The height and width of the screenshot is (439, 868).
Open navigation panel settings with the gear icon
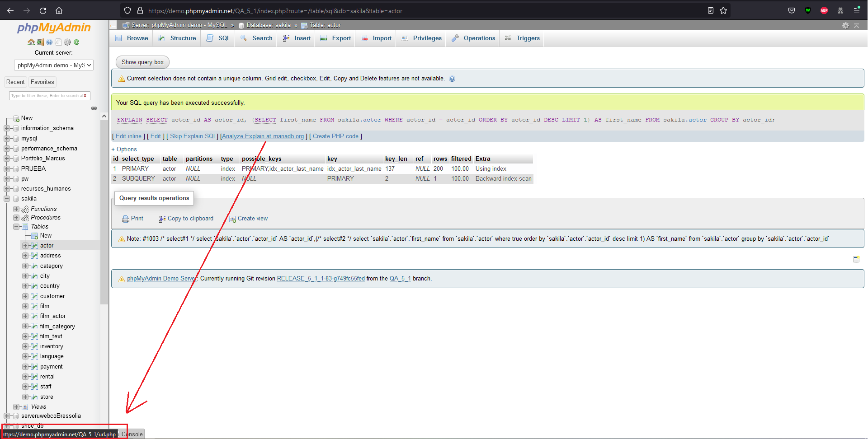[x=67, y=42]
